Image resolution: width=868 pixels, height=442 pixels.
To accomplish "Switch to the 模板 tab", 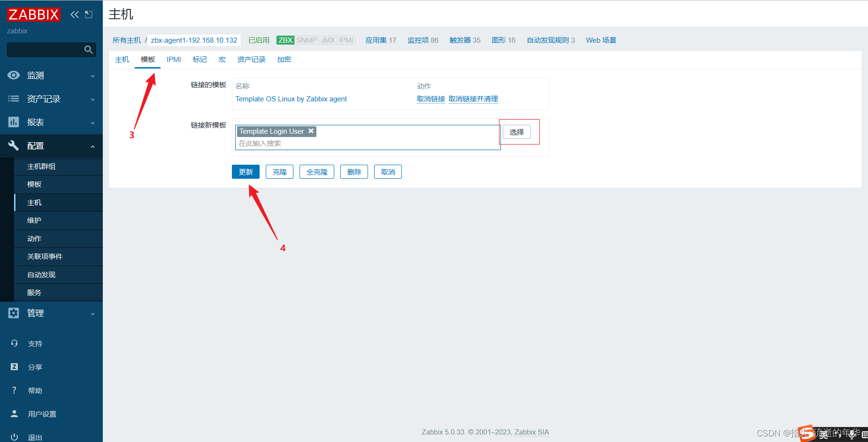I will [148, 60].
